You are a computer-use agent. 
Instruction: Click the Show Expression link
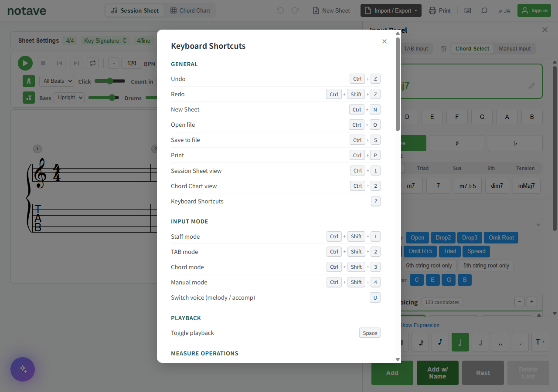[419, 325]
